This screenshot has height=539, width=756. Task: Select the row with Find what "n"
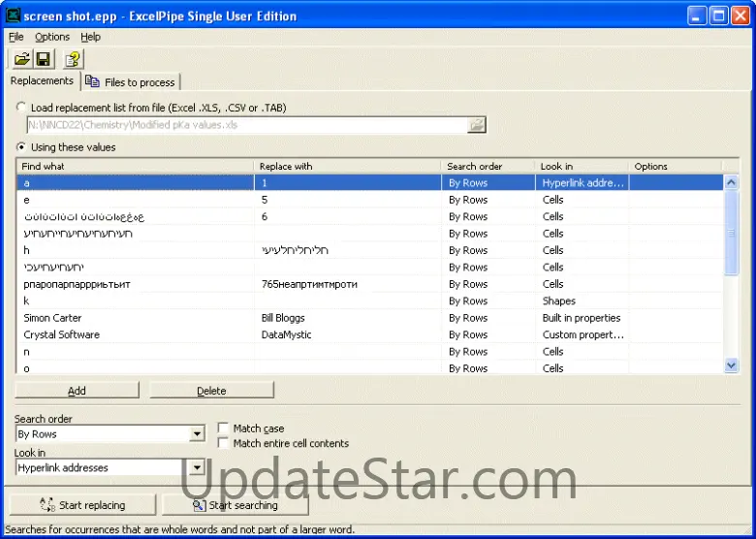370,352
